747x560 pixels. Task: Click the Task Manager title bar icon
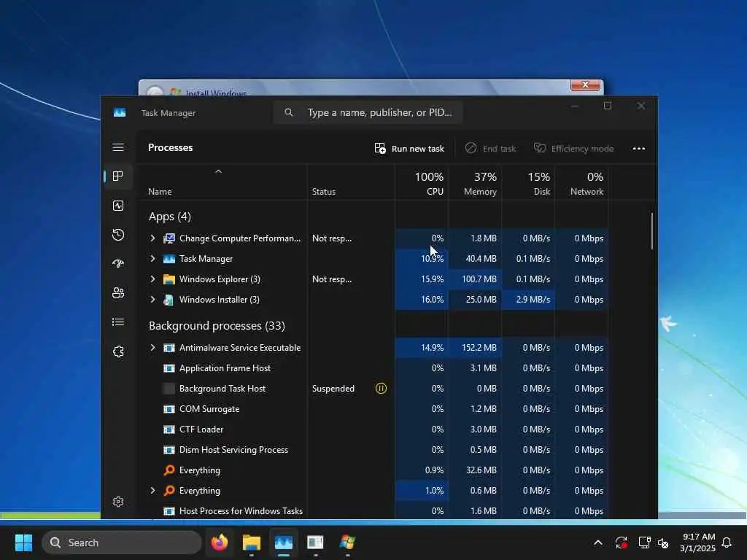click(120, 112)
